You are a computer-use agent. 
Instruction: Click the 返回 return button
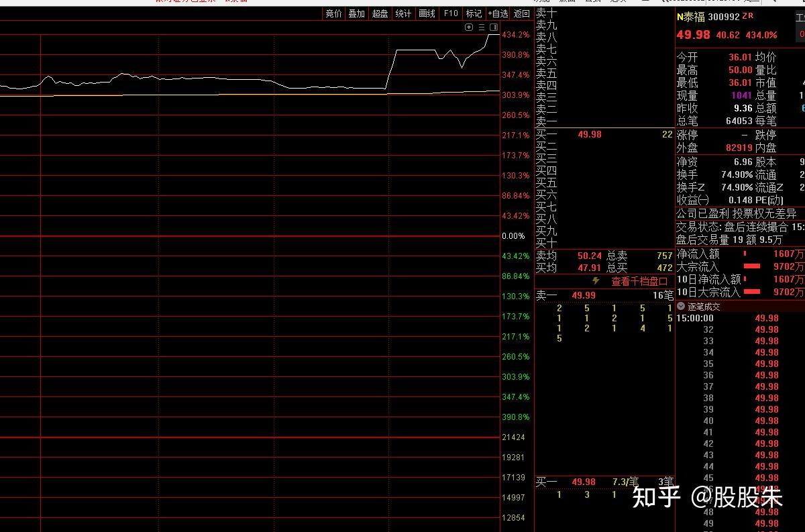click(x=521, y=13)
